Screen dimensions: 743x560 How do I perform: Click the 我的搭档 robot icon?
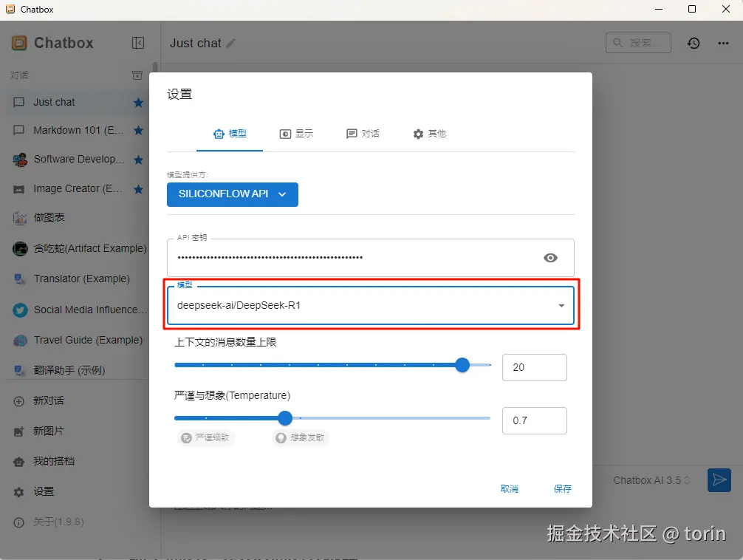coord(18,461)
